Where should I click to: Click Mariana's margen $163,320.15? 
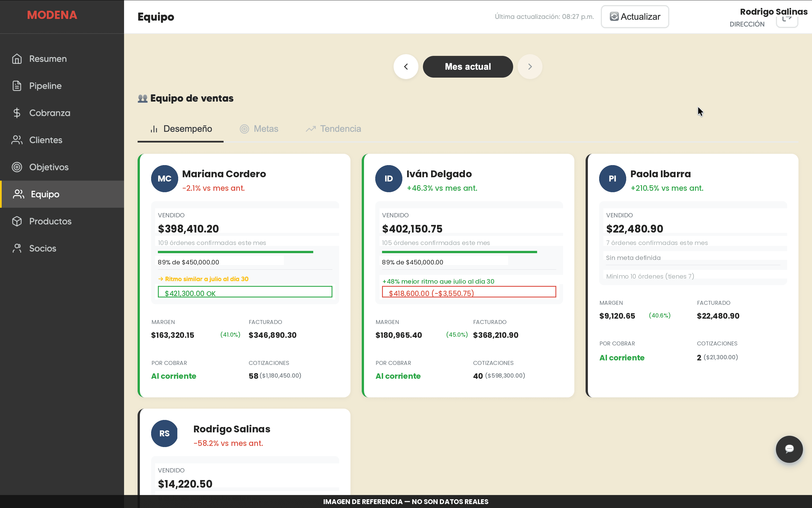tap(173, 335)
